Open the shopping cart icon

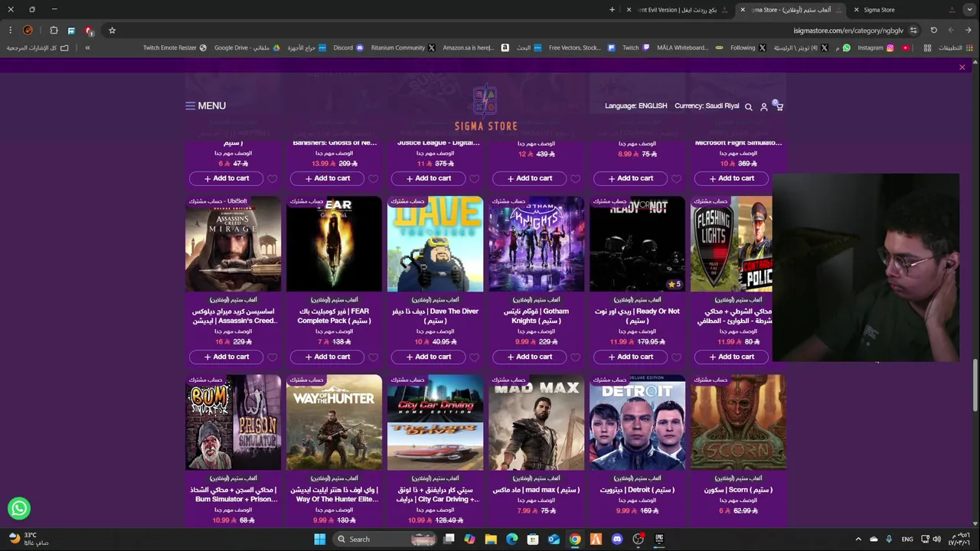pos(779,106)
